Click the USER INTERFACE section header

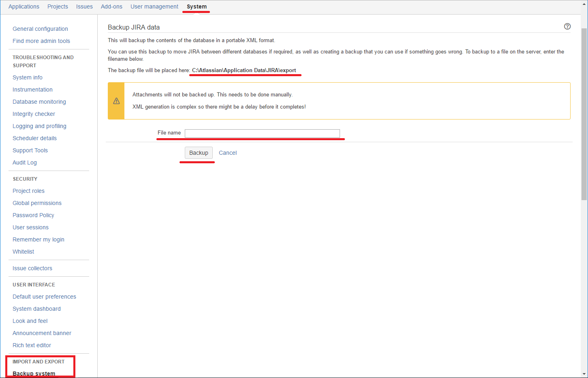[34, 284]
